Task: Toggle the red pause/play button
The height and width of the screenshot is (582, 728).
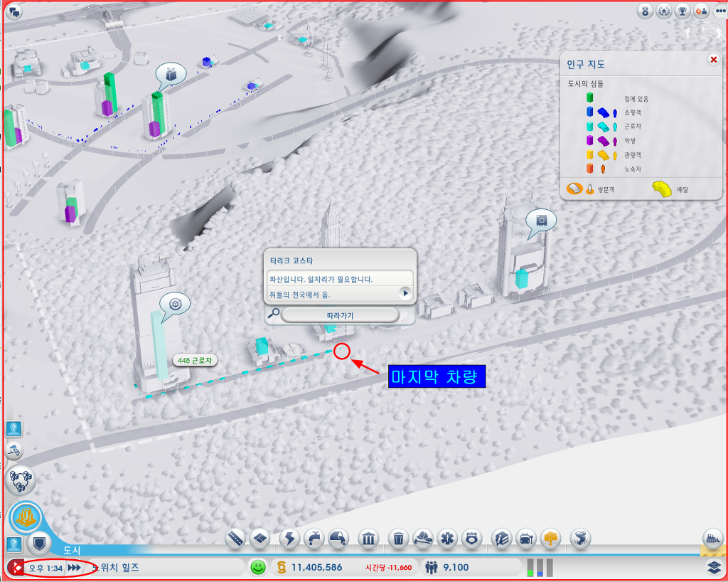Action: tap(16, 568)
